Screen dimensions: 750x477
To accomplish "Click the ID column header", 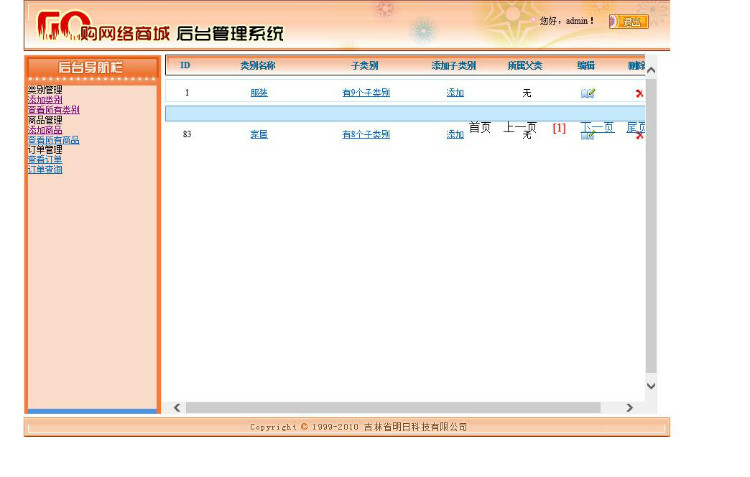I will [x=185, y=65].
